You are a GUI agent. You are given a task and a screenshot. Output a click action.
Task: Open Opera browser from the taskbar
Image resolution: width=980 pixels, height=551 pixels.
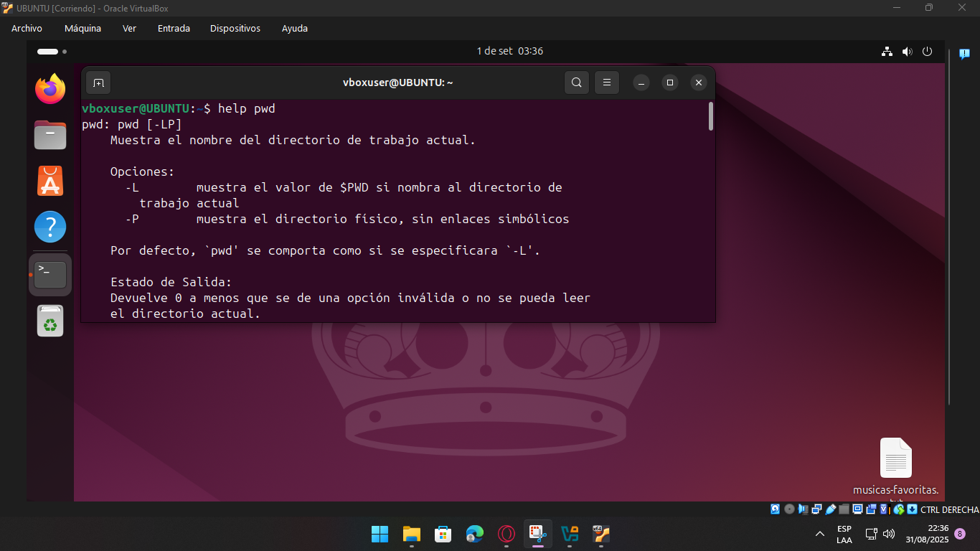pyautogui.click(x=507, y=534)
